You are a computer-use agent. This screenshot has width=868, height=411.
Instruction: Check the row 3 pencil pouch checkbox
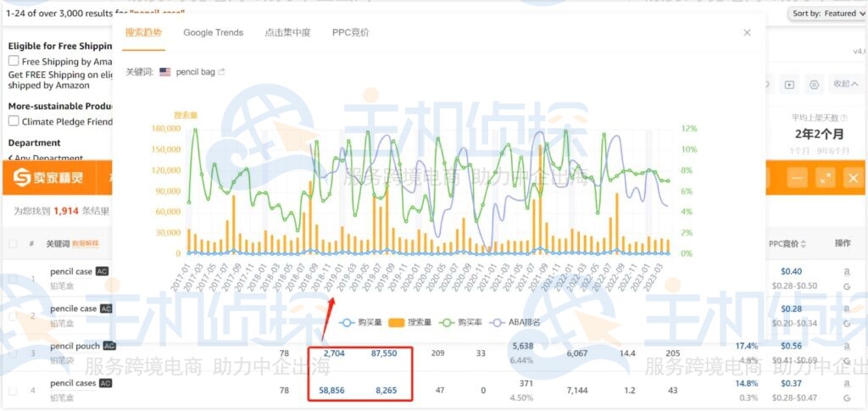13,353
